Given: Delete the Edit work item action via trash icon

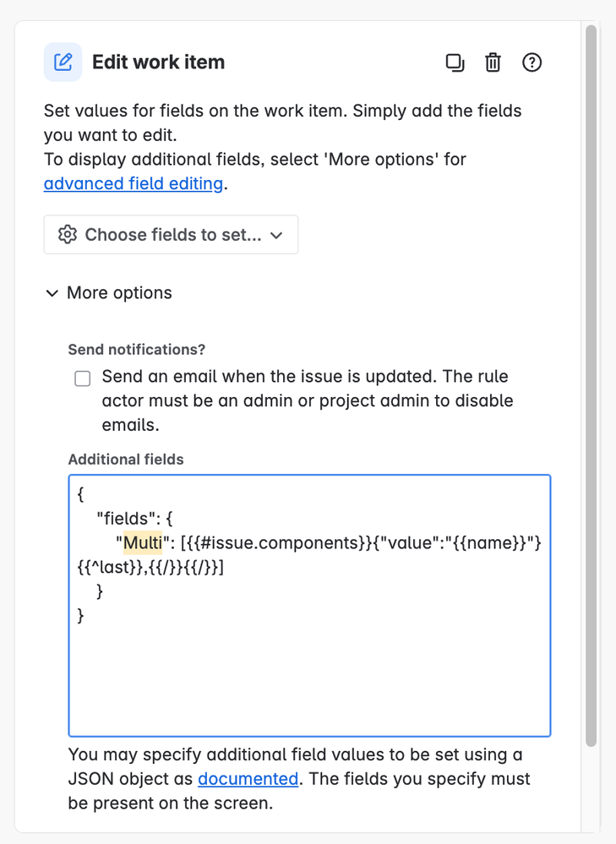Looking at the screenshot, I should point(493,62).
